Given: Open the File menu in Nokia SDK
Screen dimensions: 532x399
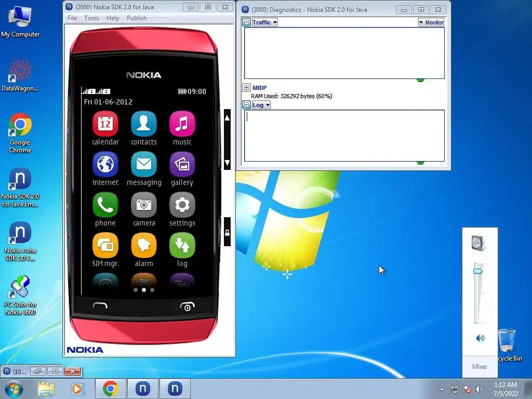Looking at the screenshot, I should click(x=72, y=18).
